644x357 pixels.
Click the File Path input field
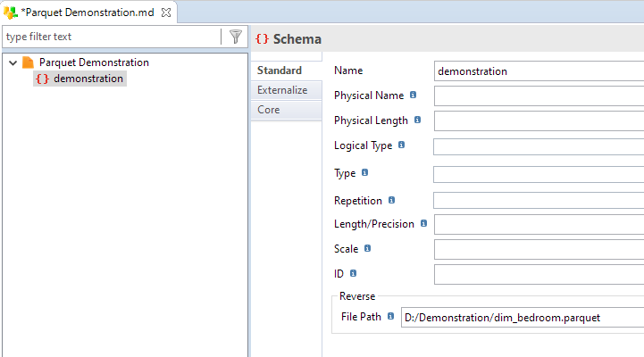tap(523, 318)
